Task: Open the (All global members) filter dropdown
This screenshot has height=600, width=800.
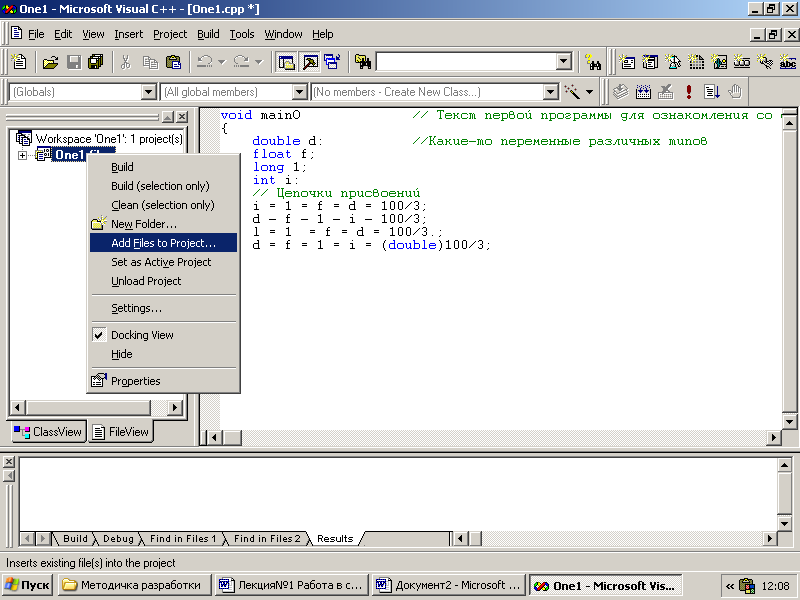Action: [x=299, y=92]
